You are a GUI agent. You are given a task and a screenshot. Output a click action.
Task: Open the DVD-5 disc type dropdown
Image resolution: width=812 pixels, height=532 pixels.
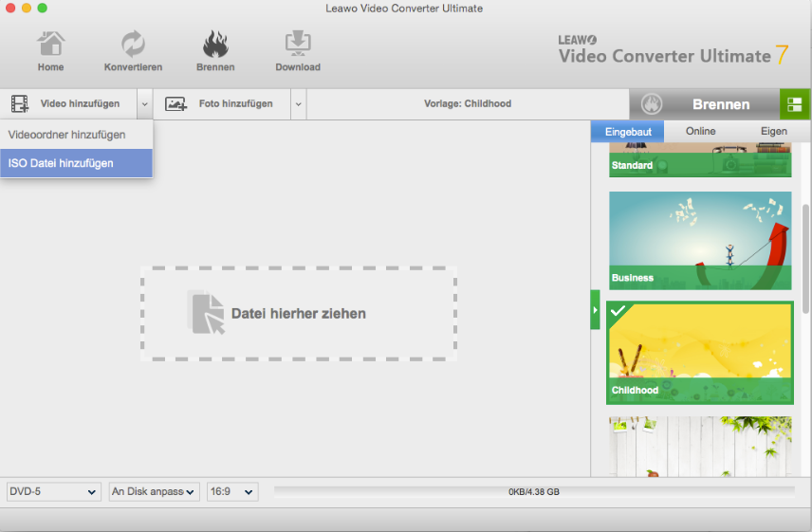coord(52,491)
